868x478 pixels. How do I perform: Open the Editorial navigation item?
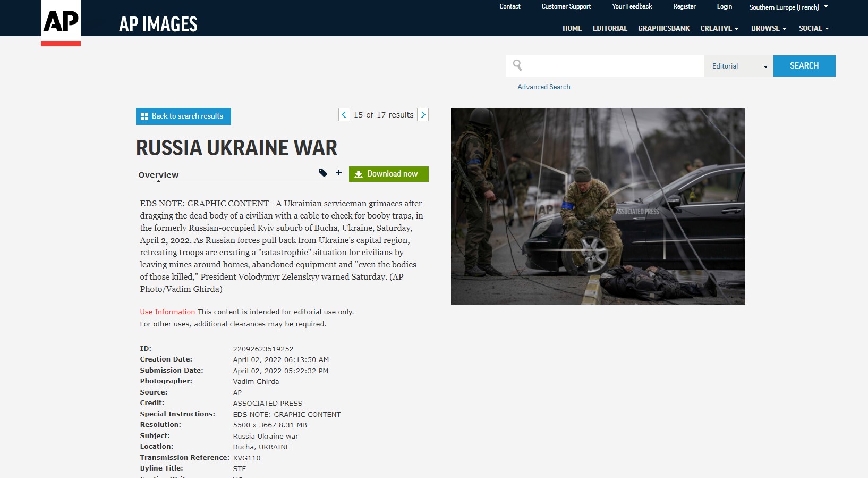[x=610, y=28]
